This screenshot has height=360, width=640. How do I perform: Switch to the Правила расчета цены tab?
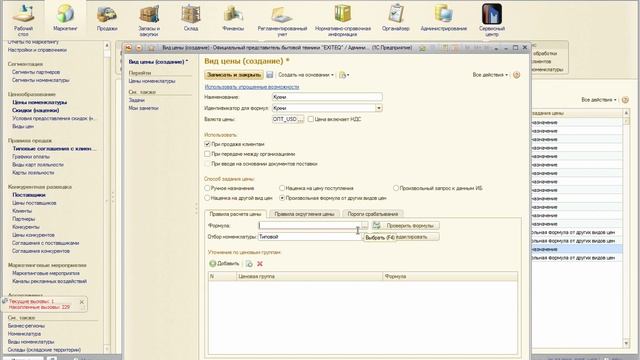(x=236, y=214)
